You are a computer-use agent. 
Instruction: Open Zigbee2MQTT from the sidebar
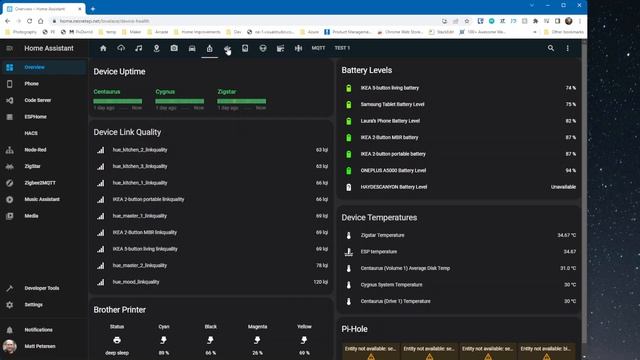point(43,183)
